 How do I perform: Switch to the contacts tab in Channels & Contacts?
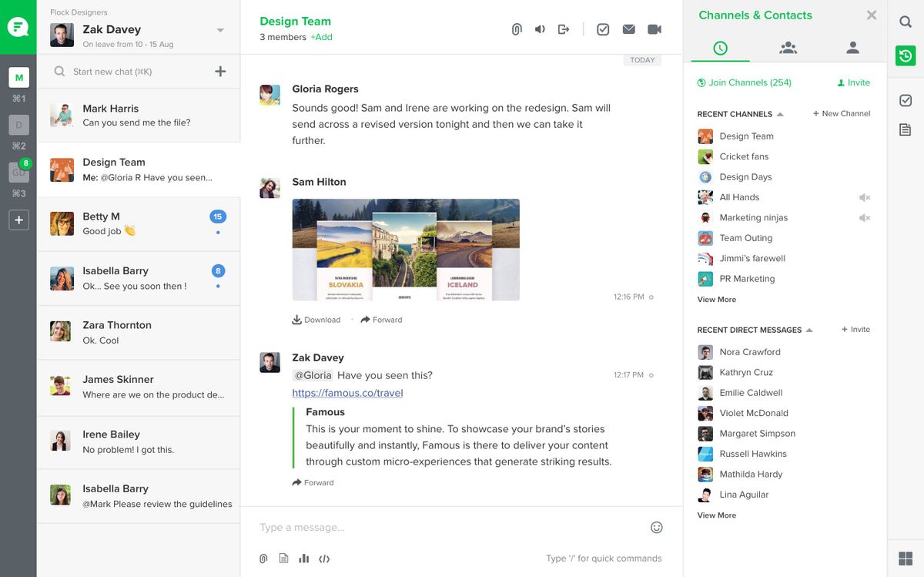[x=852, y=46]
